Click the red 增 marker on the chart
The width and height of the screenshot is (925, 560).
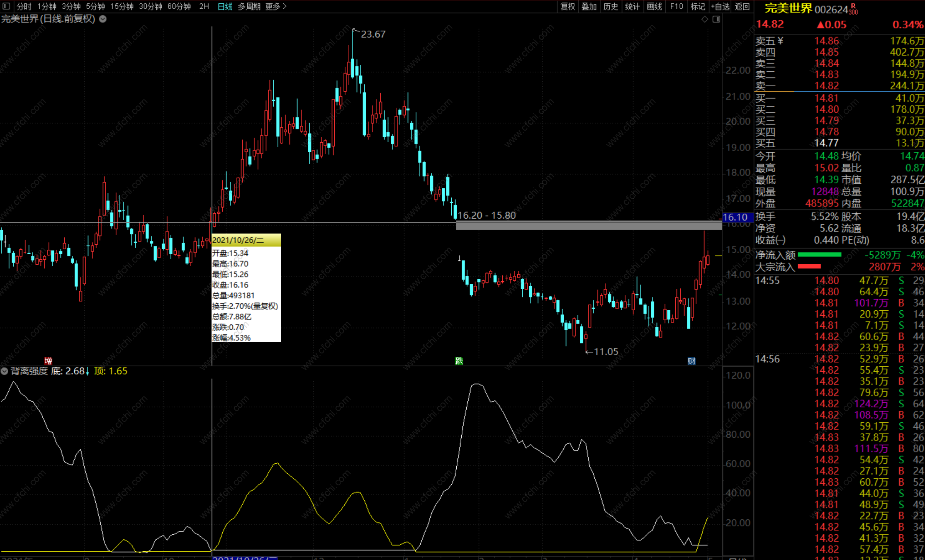click(48, 360)
